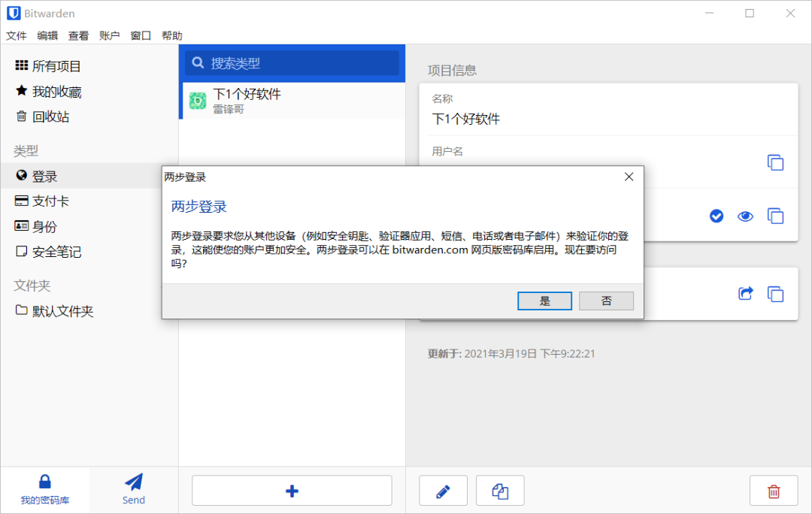The height and width of the screenshot is (514, 812).
Task: Maximize the Bitwarden window
Action: [x=750, y=13]
